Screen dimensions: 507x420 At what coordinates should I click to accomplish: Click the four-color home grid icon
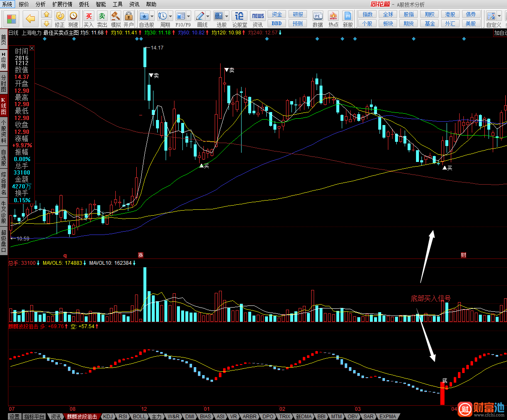12,19
